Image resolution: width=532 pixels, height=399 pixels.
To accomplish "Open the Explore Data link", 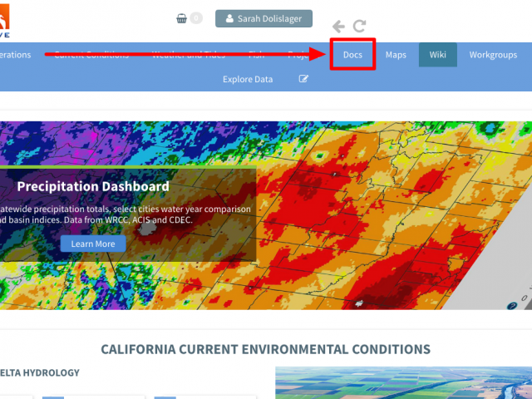I will click(248, 80).
